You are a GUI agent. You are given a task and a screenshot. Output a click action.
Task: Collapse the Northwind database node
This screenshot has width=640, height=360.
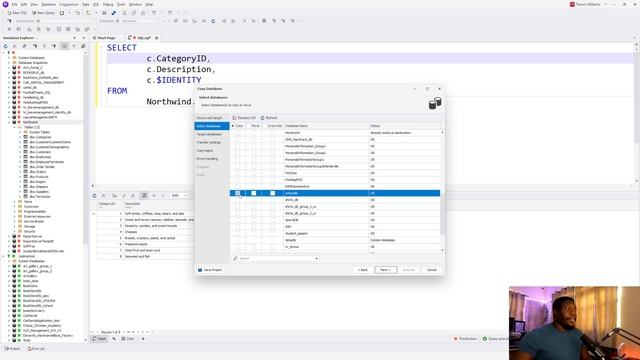pyautogui.click(x=9, y=122)
